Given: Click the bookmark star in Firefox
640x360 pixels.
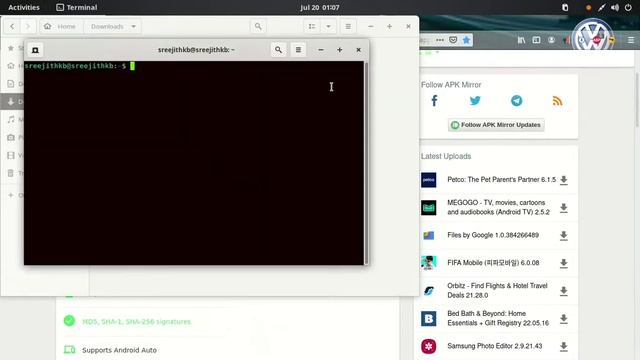Looking at the screenshot, I should coord(467,40).
